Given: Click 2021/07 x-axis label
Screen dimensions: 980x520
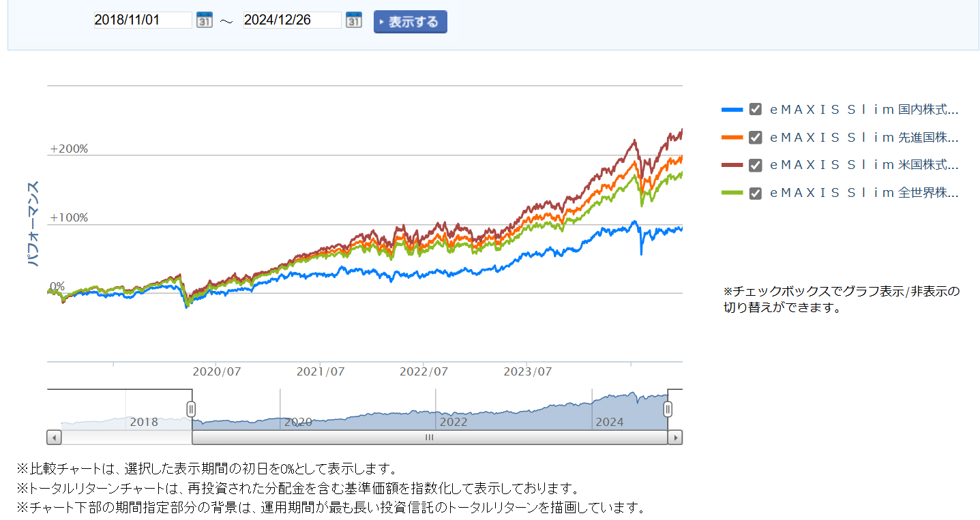Looking at the screenshot, I should [x=321, y=372].
